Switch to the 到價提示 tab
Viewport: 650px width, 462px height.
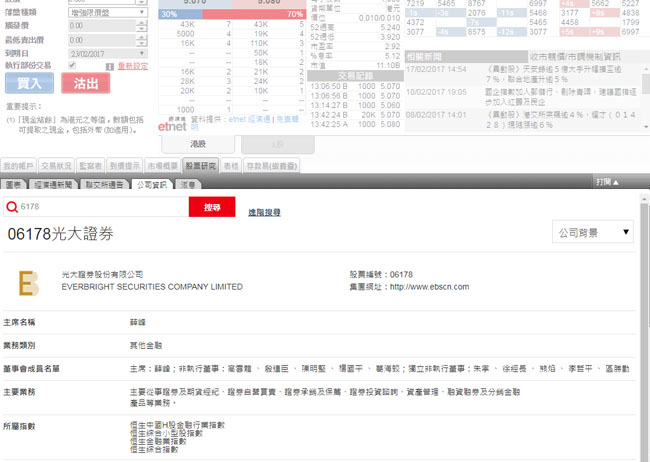125,166
